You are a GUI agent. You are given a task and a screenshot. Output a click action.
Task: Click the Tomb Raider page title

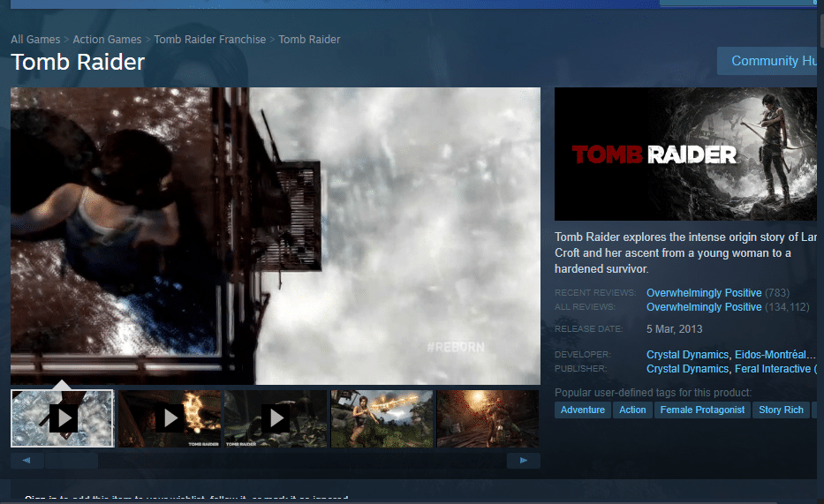tap(78, 62)
